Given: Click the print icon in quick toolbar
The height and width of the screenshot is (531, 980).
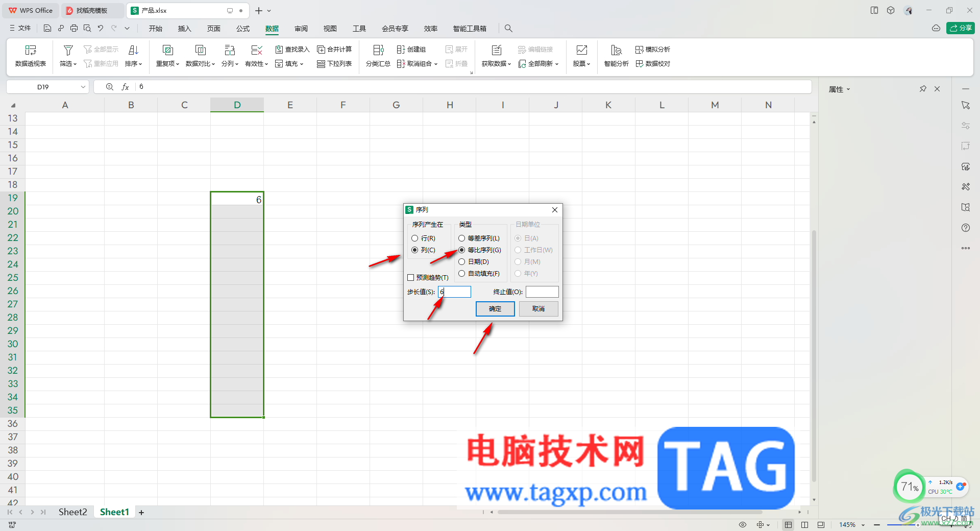Looking at the screenshot, I should pos(74,29).
